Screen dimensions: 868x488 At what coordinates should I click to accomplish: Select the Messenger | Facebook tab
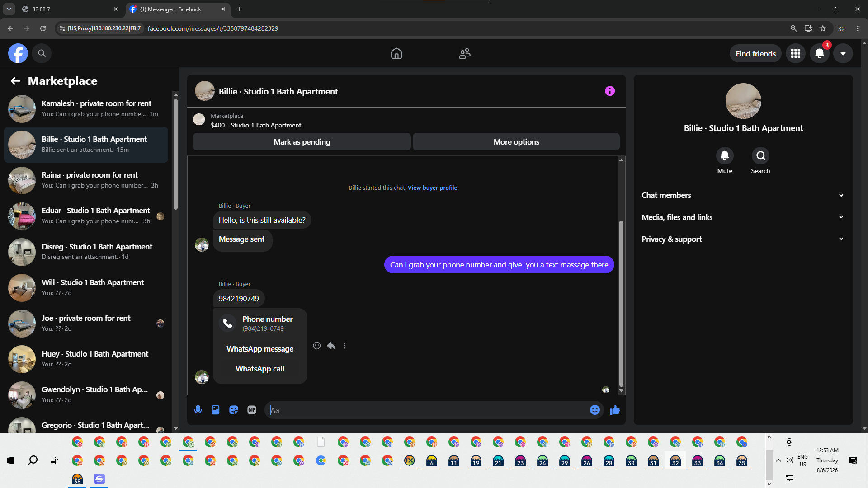[177, 9]
